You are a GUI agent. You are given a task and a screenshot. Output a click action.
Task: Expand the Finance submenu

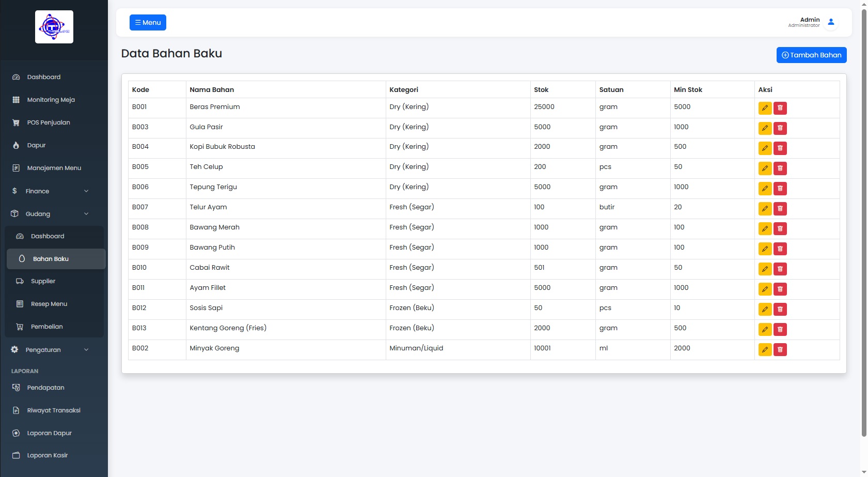click(x=54, y=191)
